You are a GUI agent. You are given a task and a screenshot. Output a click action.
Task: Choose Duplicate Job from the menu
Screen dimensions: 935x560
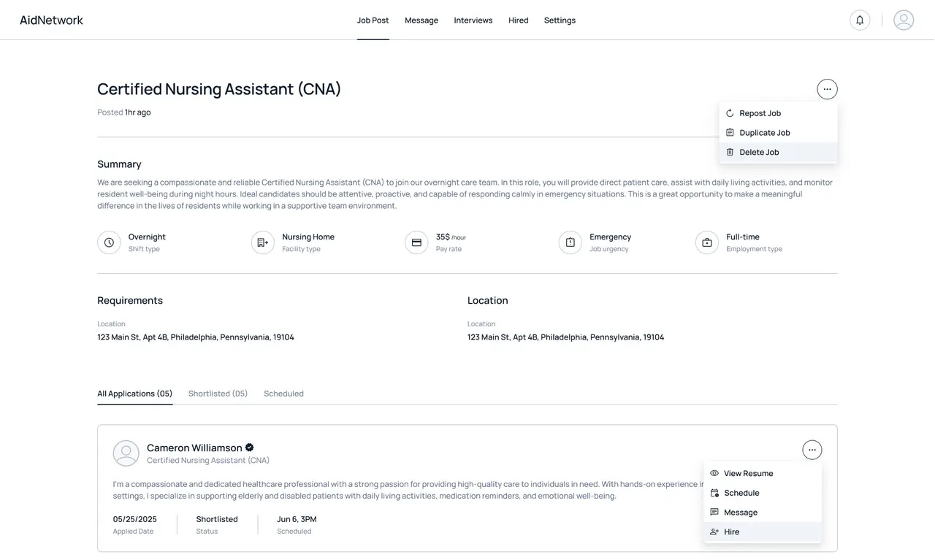pos(778,132)
